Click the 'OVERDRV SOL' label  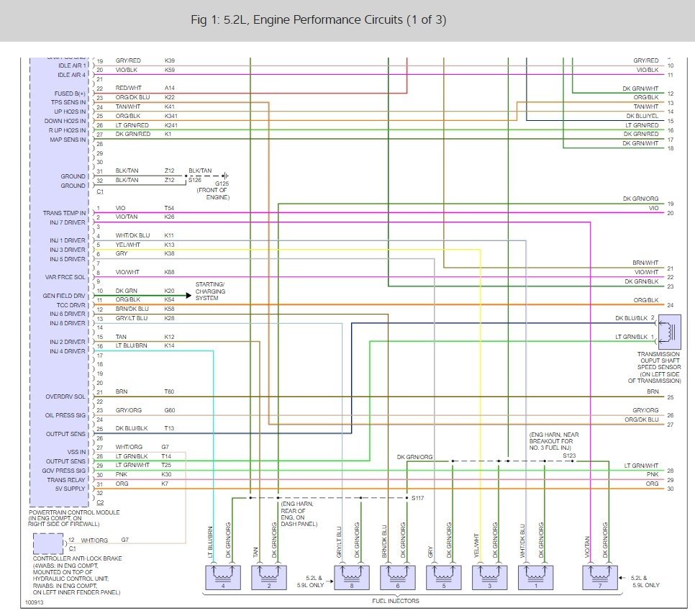coord(65,397)
